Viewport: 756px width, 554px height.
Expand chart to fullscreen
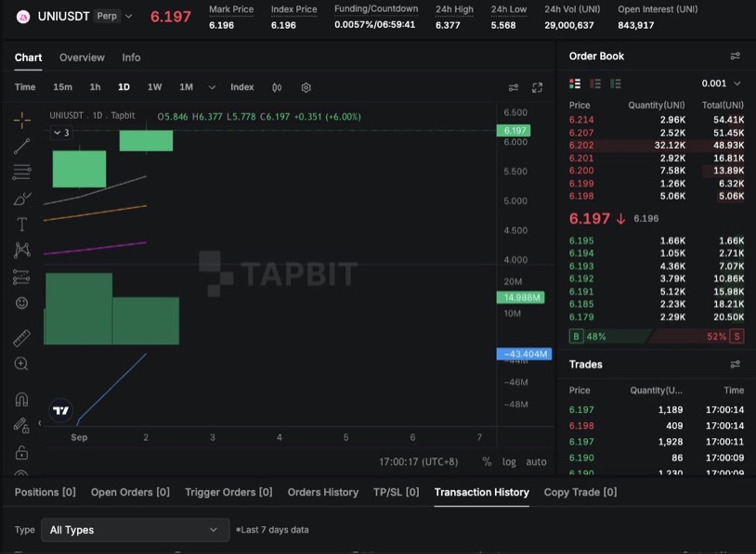point(537,87)
